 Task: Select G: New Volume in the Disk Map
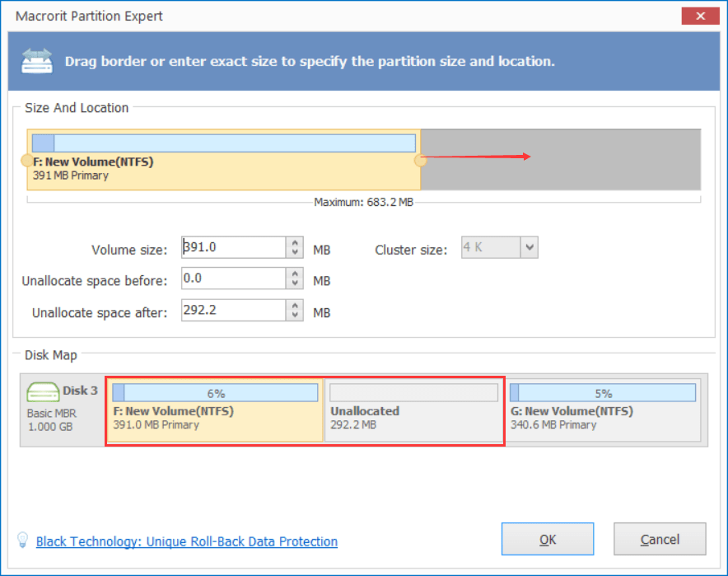603,410
